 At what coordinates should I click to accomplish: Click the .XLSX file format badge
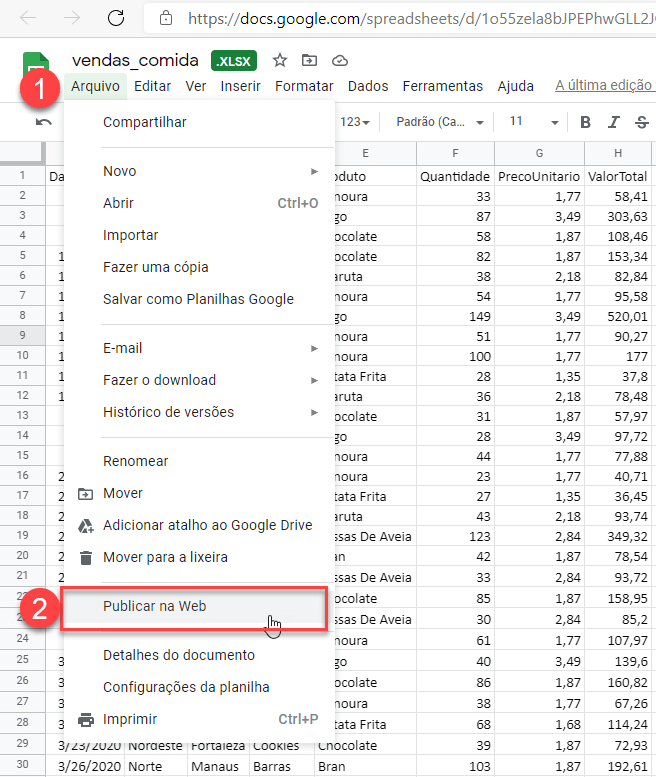coord(234,61)
